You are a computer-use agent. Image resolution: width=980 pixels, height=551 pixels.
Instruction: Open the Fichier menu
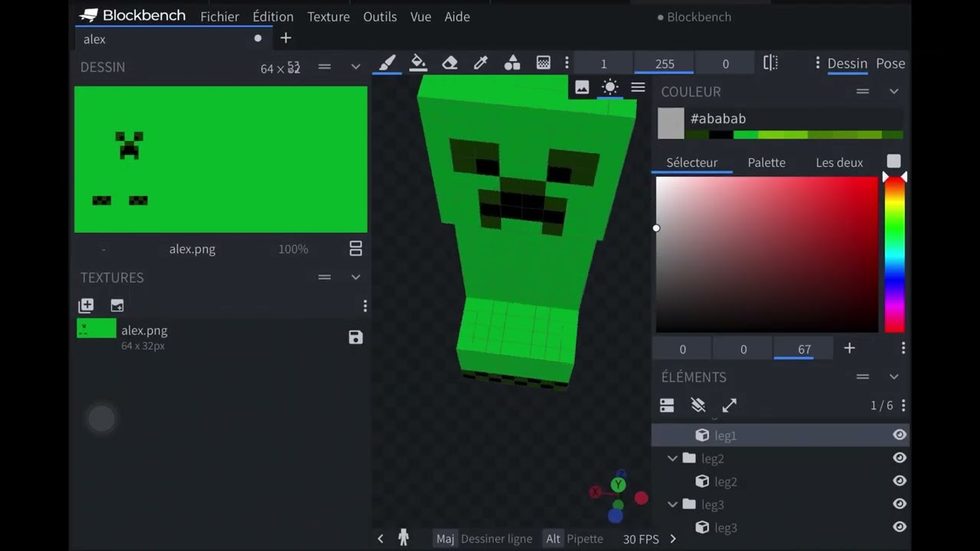(x=220, y=16)
